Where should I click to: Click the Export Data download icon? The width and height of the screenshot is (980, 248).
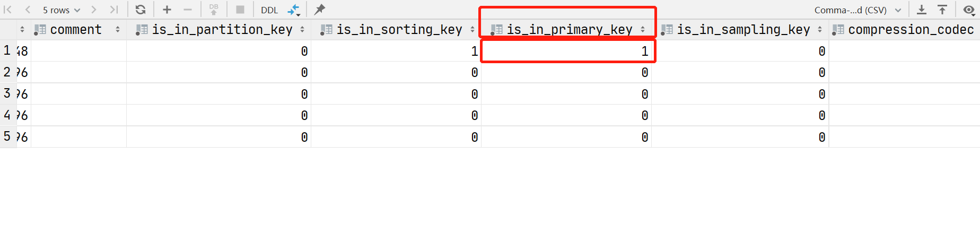(x=922, y=10)
